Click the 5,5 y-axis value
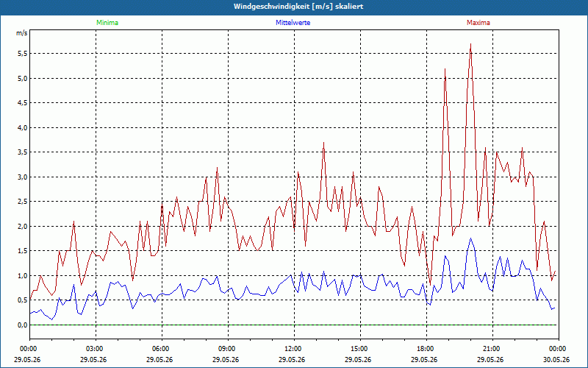Screen dimensions: 588x368 click(x=23, y=54)
